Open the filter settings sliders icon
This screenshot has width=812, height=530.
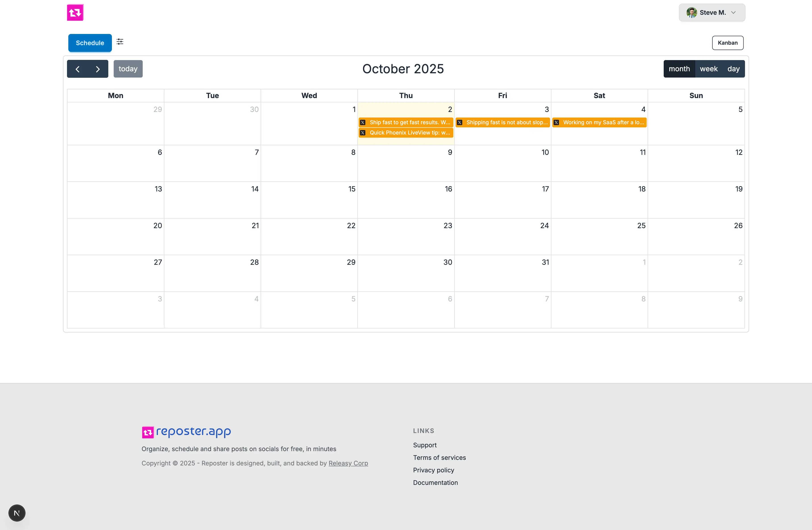point(120,42)
